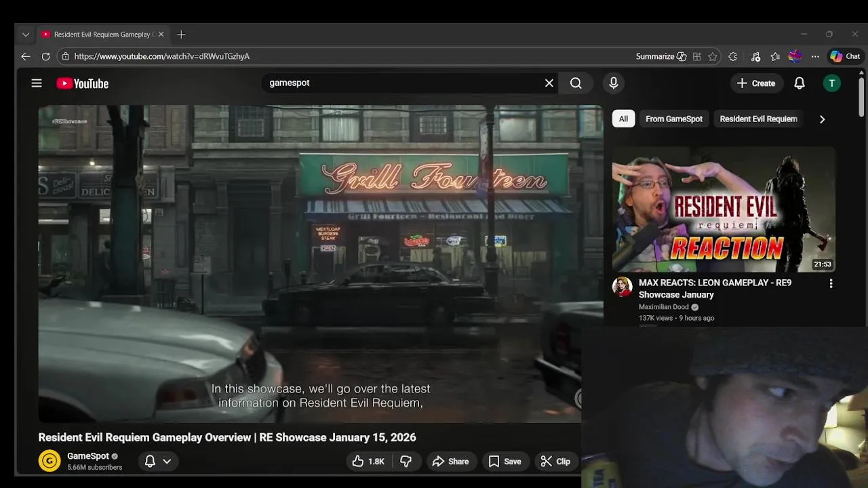The width and height of the screenshot is (868, 488).
Task: Go to the YouTube home logo
Action: (83, 83)
